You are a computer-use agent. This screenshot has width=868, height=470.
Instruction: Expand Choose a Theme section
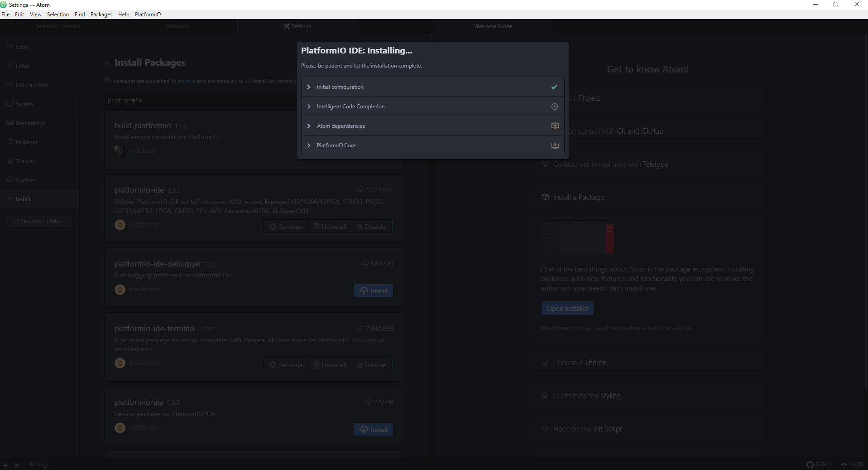click(648, 363)
